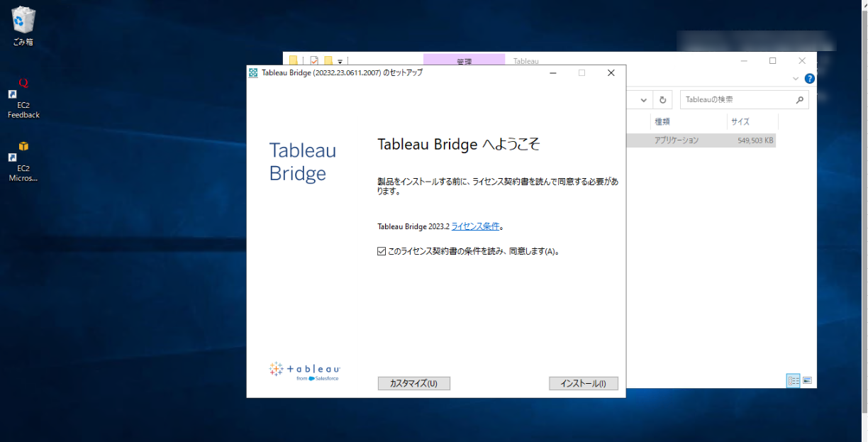Open Explorer help via the question mark icon
Screen dimensions: 868x442
[x=810, y=79]
